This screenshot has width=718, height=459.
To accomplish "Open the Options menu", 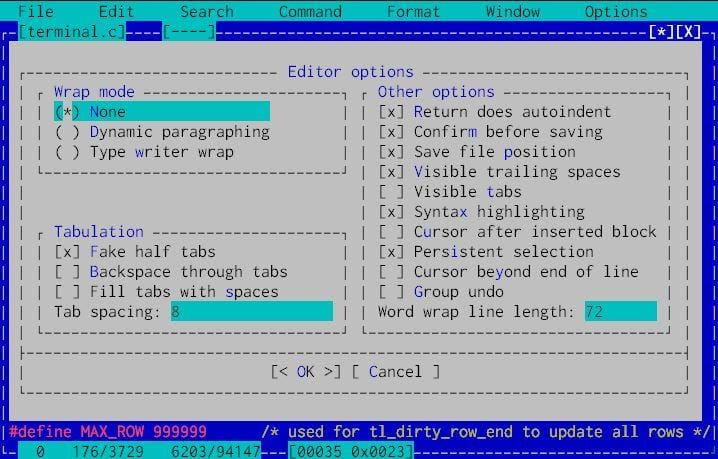I will [616, 11].
